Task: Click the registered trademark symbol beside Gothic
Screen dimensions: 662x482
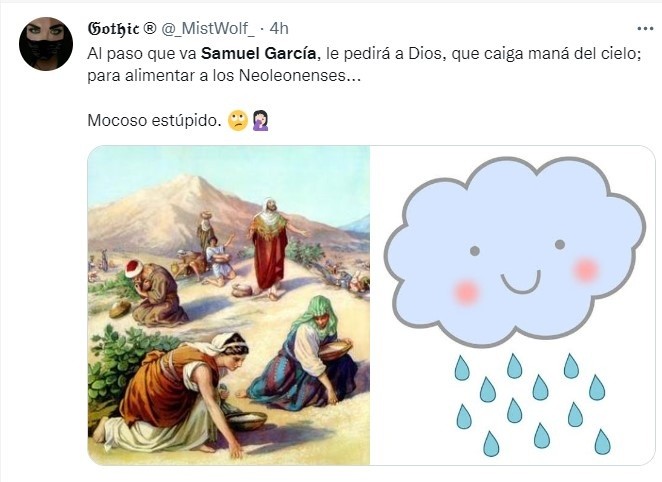Action: [x=149, y=28]
